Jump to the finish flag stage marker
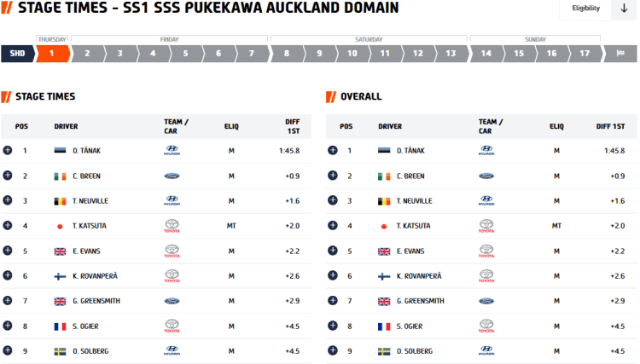This screenshot has height=364, width=640. (x=620, y=53)
